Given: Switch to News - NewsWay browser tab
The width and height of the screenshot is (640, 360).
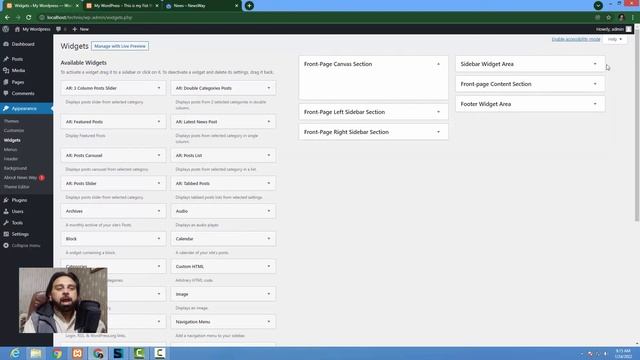Looking at the screenshot, I should pyautogui.click(x=202, y=6).
